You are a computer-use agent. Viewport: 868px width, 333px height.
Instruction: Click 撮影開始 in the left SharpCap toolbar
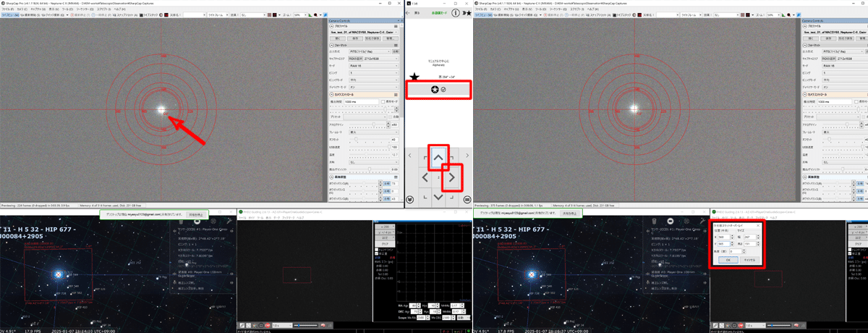click(32, 15)
